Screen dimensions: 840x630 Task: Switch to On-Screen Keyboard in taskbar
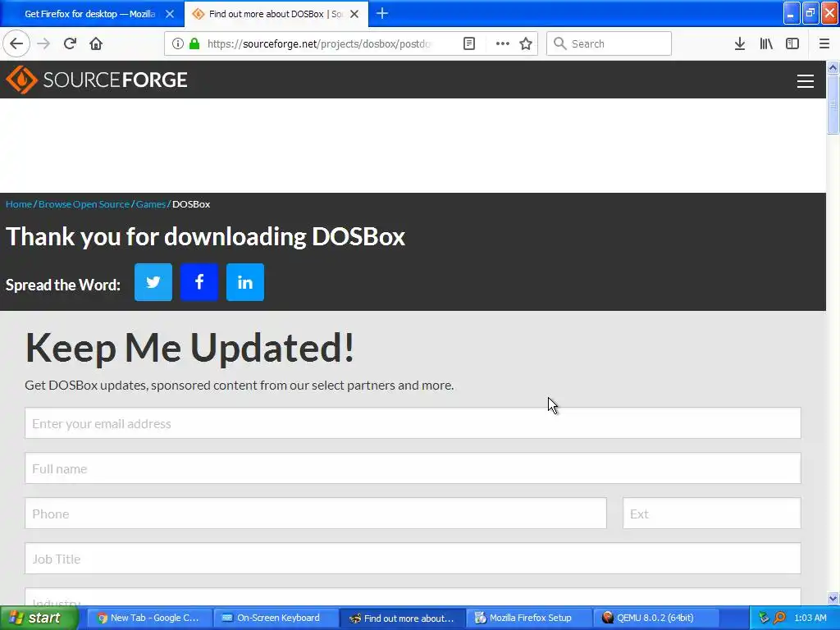point(276,618)
